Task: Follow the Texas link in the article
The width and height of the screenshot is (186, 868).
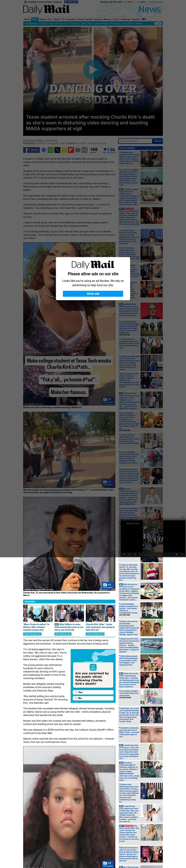Action: tap(40, 159)
